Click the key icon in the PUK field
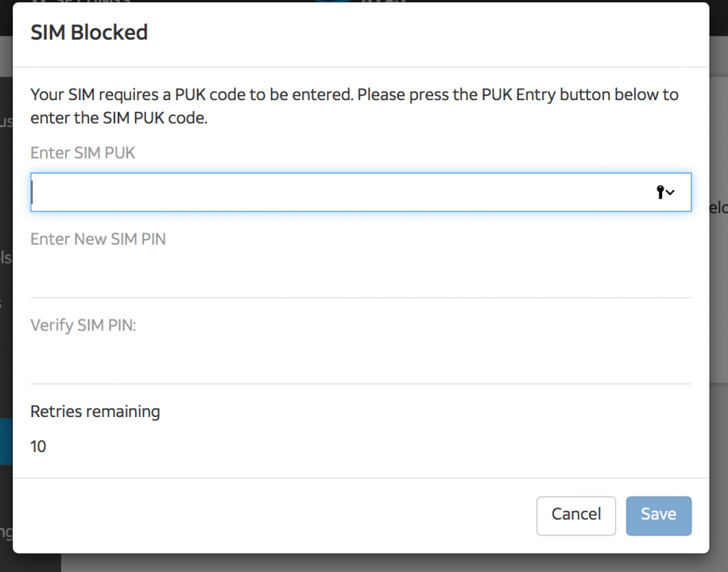This screenshot has width=728, height=572. point(660,192)
